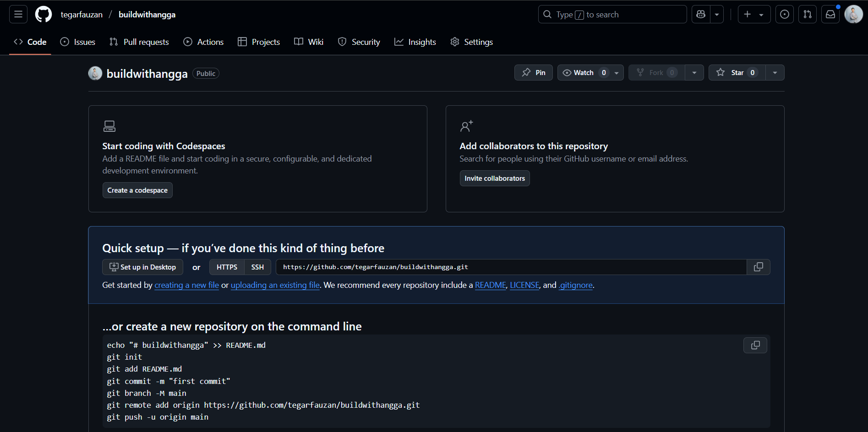Click the Watch count badge 0
The width and height of the screenshot is (868, 432).
click(604, 73)
